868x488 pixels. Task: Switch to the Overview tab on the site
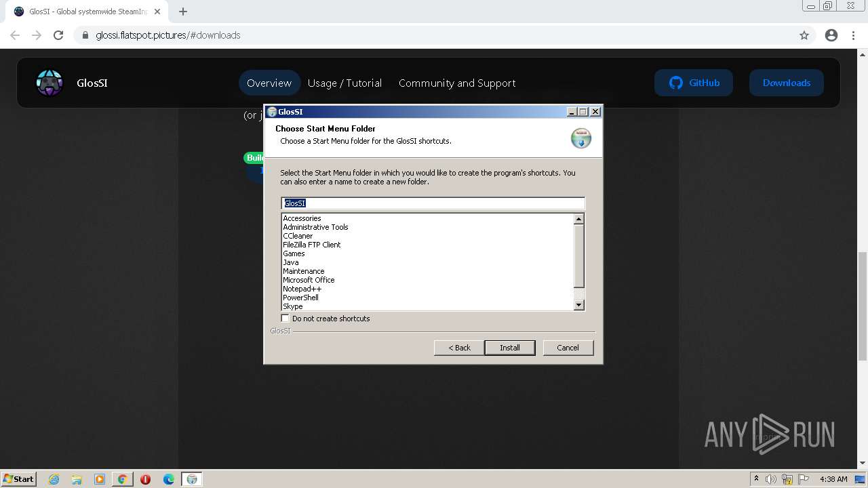269,83
